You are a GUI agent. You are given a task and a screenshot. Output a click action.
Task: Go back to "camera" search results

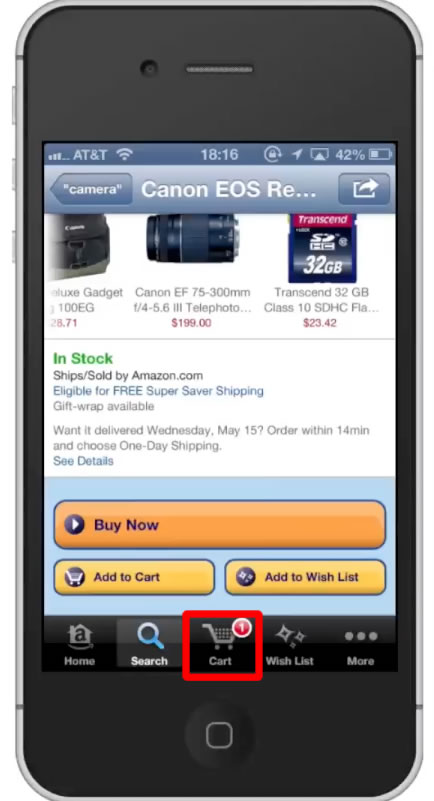[92, 189]
